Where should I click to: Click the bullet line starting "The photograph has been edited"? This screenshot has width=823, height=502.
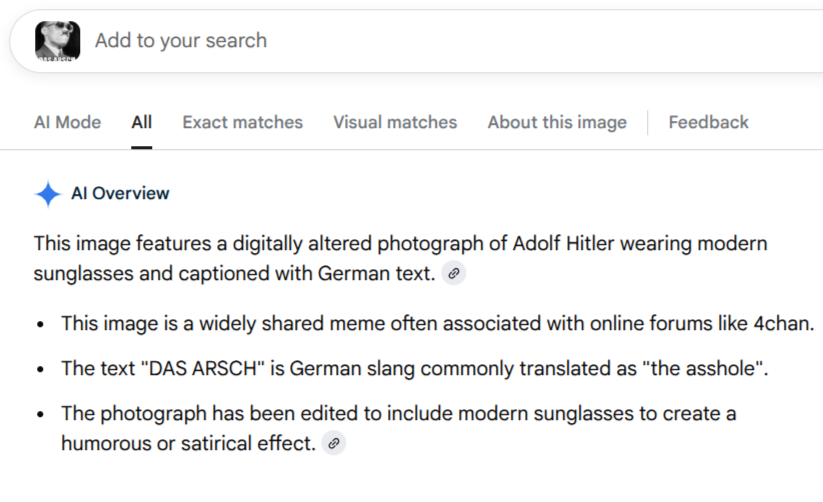click(399, 428)
